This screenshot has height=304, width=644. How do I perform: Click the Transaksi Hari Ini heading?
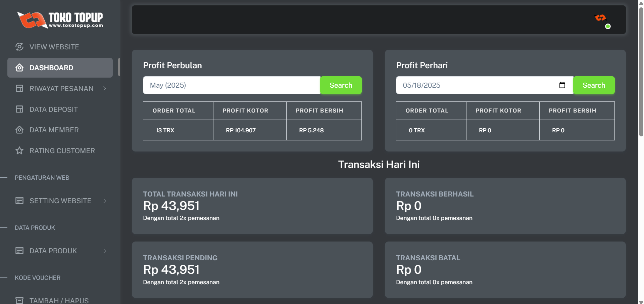coord(379,164)
